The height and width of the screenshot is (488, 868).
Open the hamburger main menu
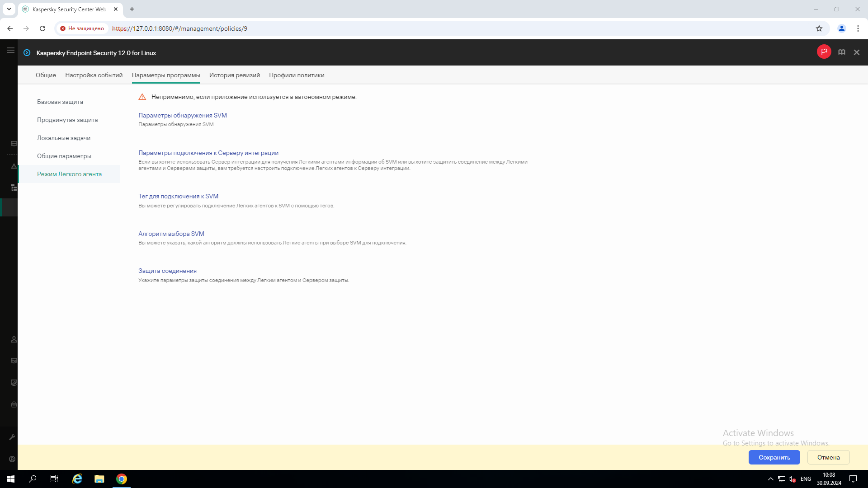(11, 50)
